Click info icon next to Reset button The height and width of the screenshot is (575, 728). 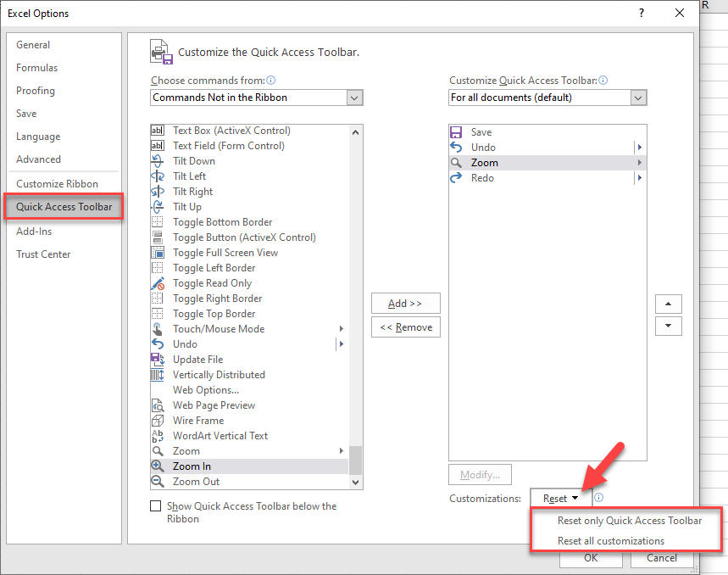[599, 498]
